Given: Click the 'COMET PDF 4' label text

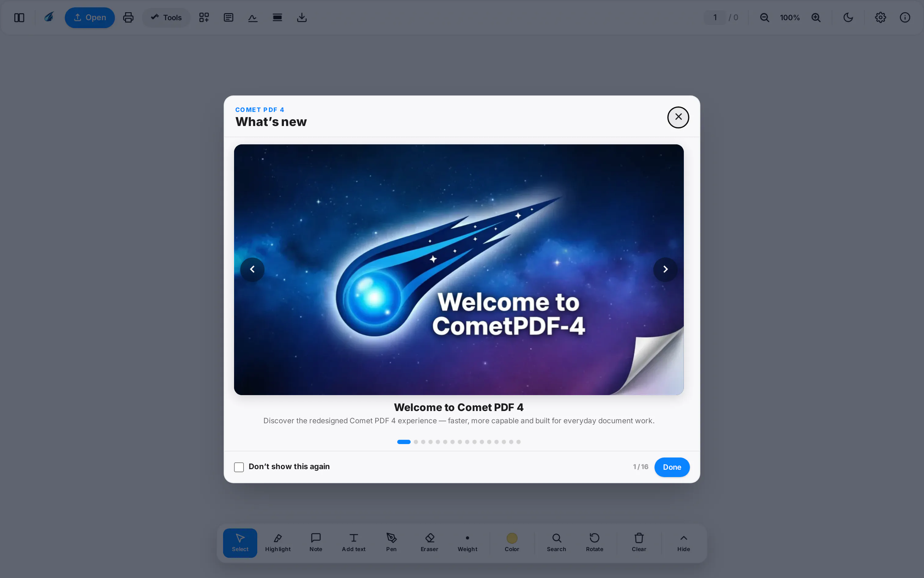Looking at the screenshot, I should [260, 110].
